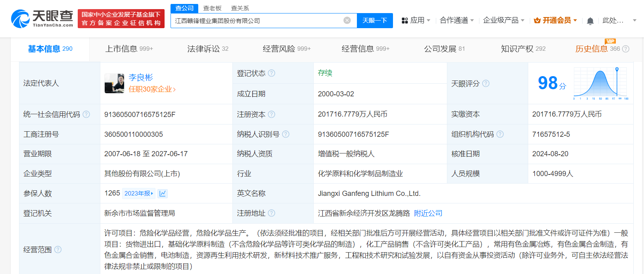This screenshot has width=644, height=274.
Task: Show help for 天眼评分
Action: 486,83
